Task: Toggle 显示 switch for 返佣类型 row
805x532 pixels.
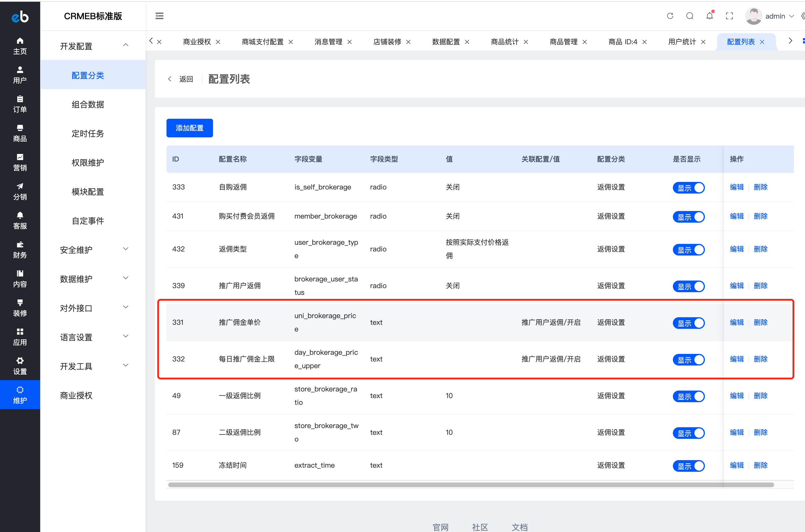Action: [x=689, y=250]
